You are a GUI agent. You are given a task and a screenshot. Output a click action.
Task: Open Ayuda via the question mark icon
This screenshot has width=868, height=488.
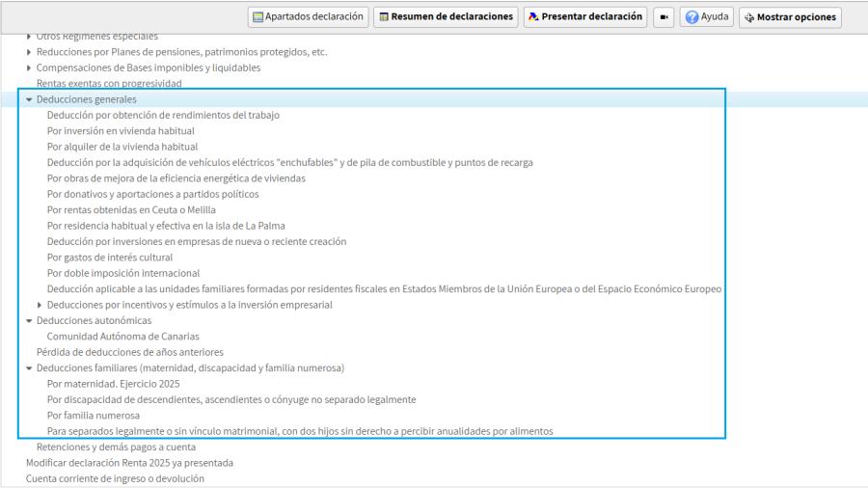(x=692, y=17)
